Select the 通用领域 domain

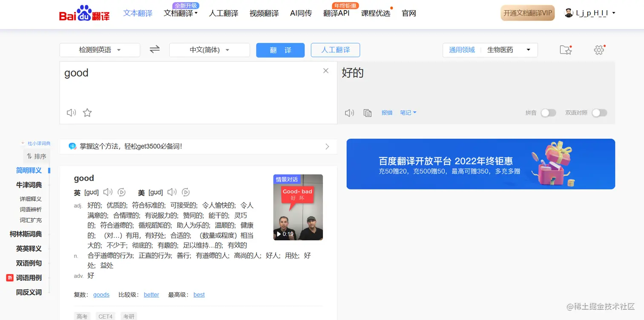(x=462, y=50)
